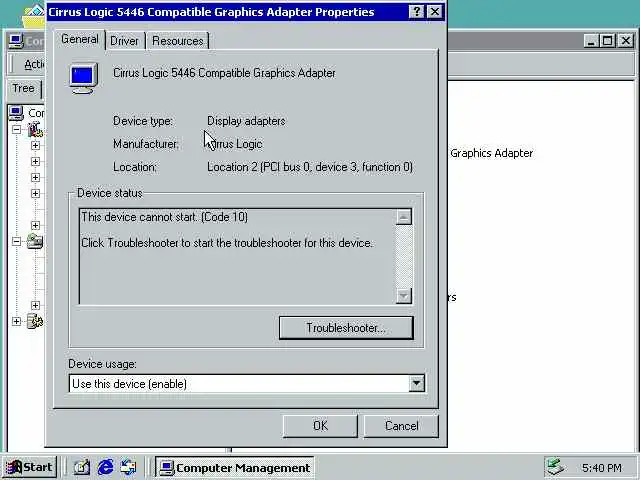This screenshot has height=480, width=640.
Task: Minimize the Computer Management window
Action: (x=591, y=41)
